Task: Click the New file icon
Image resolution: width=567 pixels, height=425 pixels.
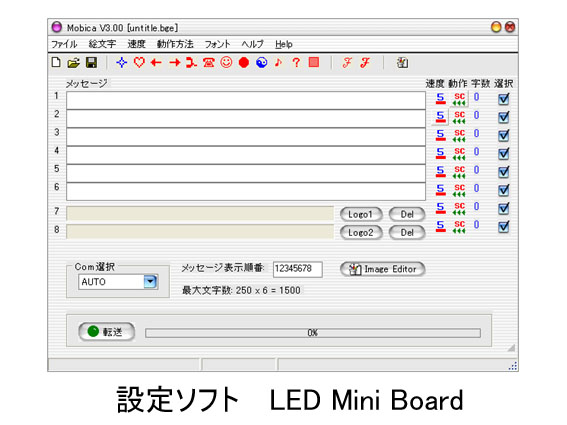Action: [56, 63]
